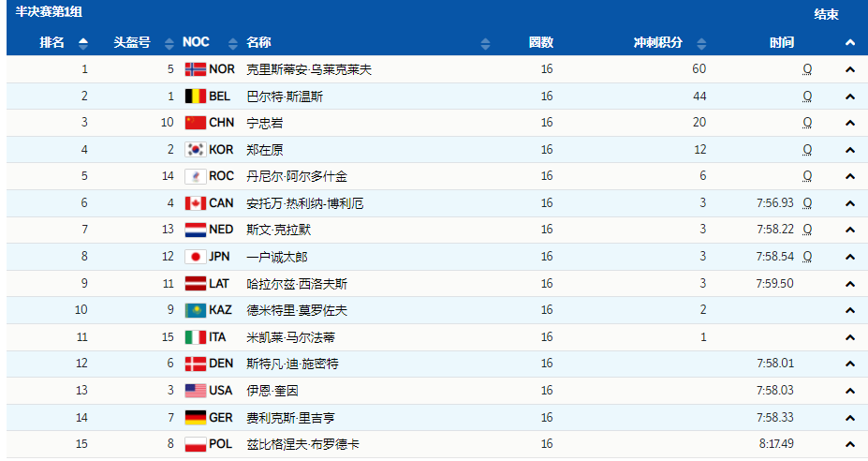This screenshot has height=461, width=868.
Task: Click the USA flag next to USA
Action: click(195, 391)
